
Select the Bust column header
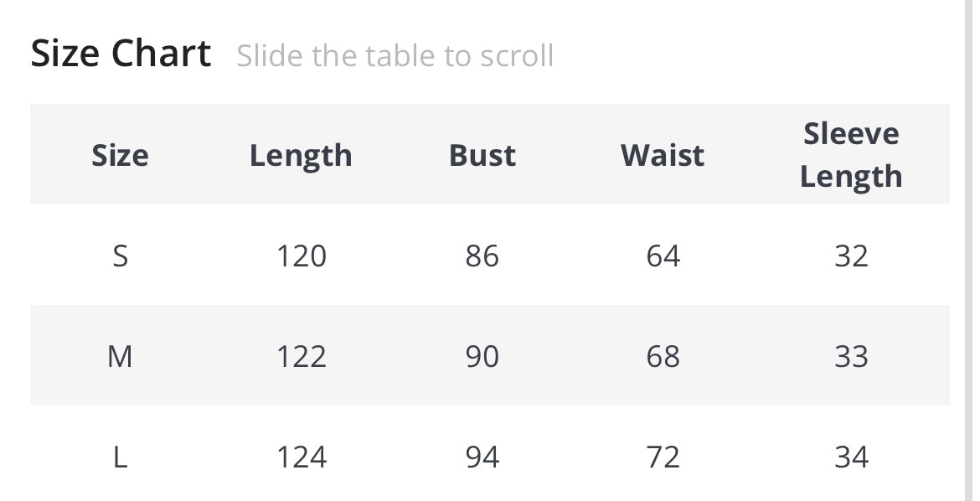click(482, 156)
